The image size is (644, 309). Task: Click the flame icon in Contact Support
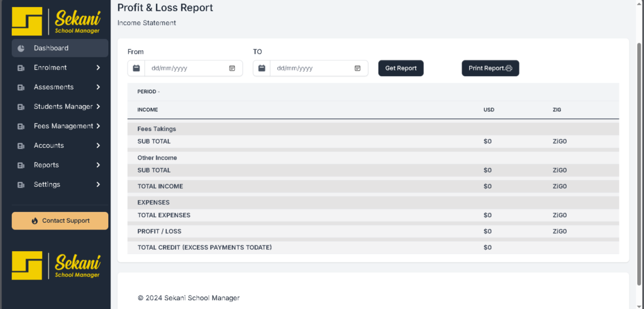click(35, 221)
